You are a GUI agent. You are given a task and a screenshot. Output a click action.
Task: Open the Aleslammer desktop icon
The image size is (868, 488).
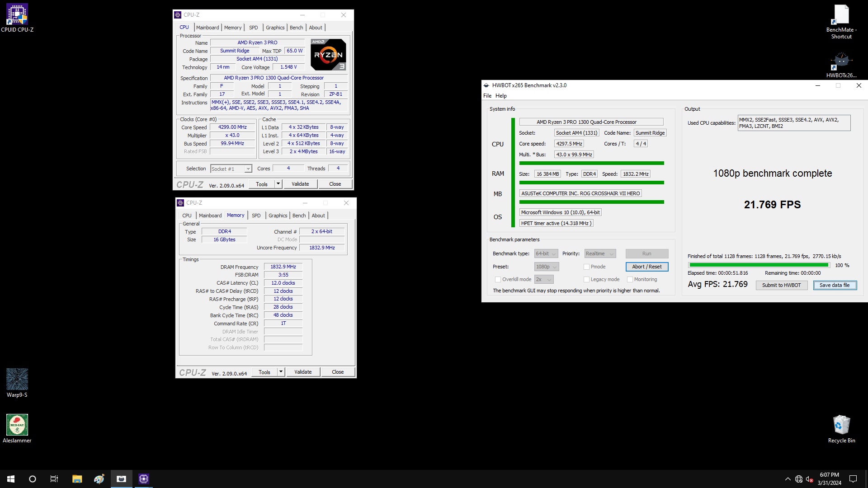click(x=17, y=428)
